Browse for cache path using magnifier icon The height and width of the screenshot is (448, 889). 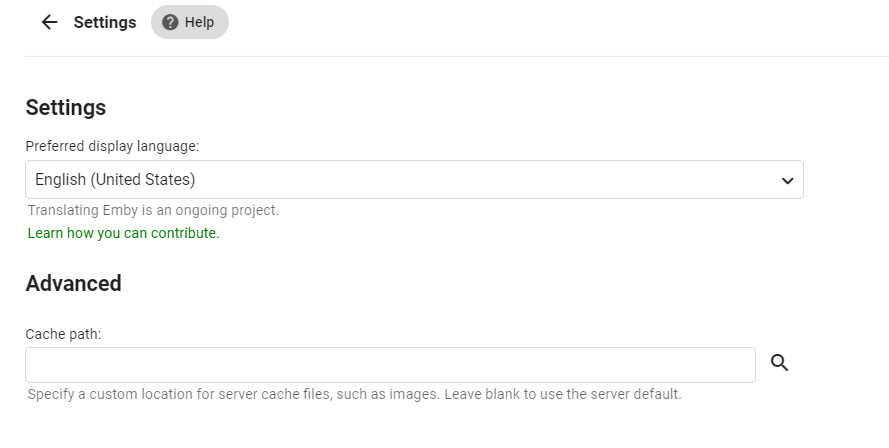[x=780, y=363]
